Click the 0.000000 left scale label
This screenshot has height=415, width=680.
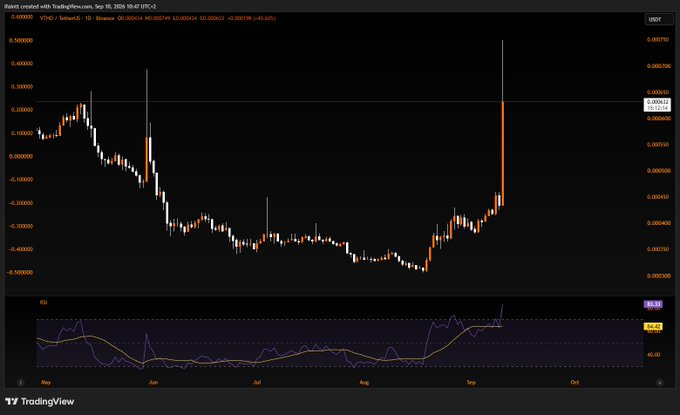tap(21, 156)
